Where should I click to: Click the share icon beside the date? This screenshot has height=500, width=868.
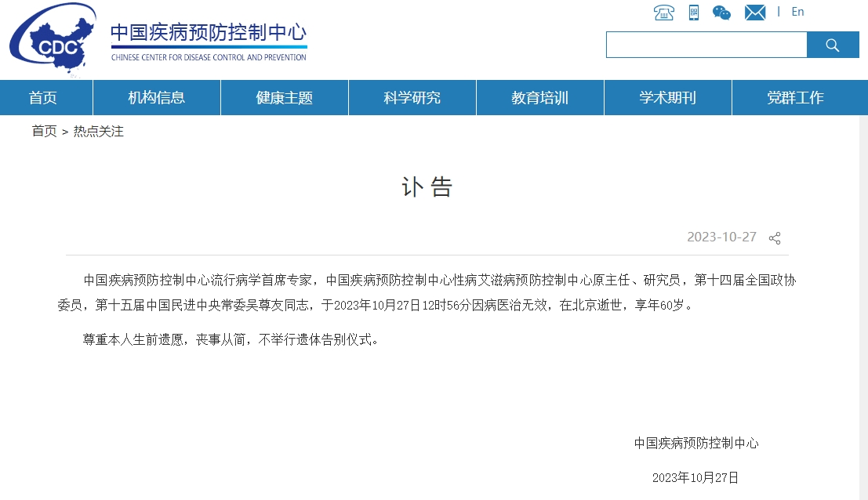point(775,238)
